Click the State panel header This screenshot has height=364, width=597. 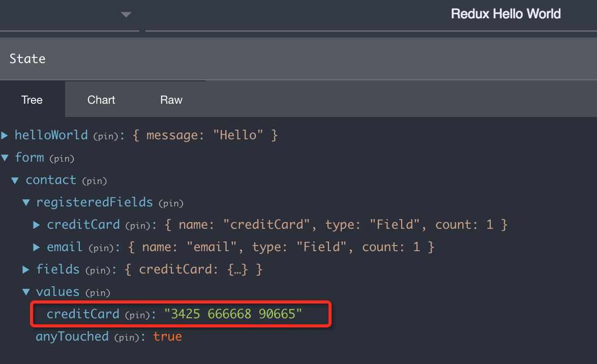pyautogui.click(x=298, y=58)
